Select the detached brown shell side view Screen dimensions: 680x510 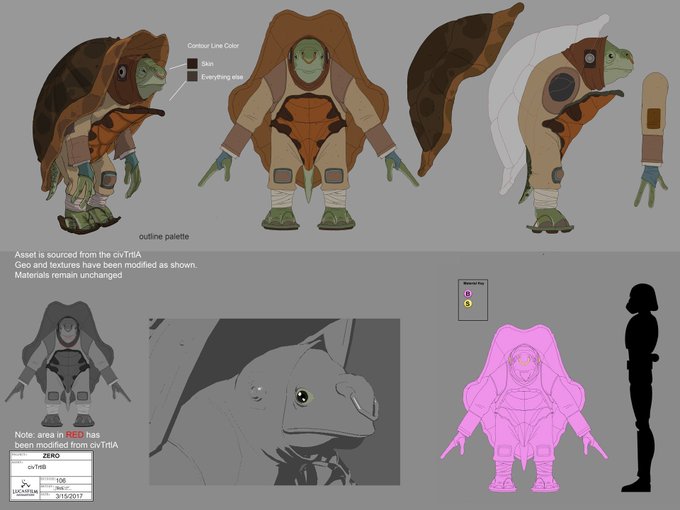tap(464, 89)
